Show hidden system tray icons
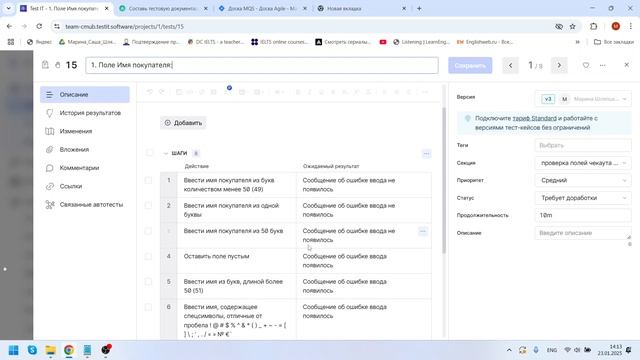Viewport: 640px width, 360px height. coord(509,350)
